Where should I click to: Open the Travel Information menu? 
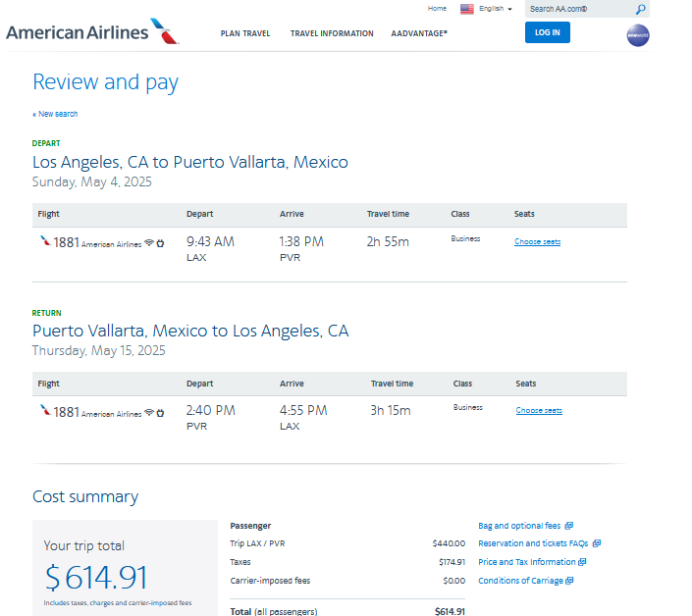[x=332, y=33]
